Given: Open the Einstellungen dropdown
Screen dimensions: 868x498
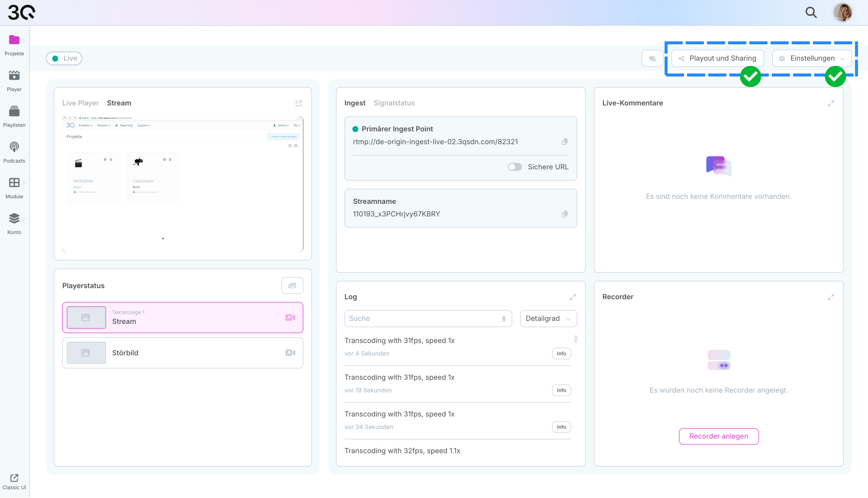Looking at the screenshot, I should (x=812, y=59).
